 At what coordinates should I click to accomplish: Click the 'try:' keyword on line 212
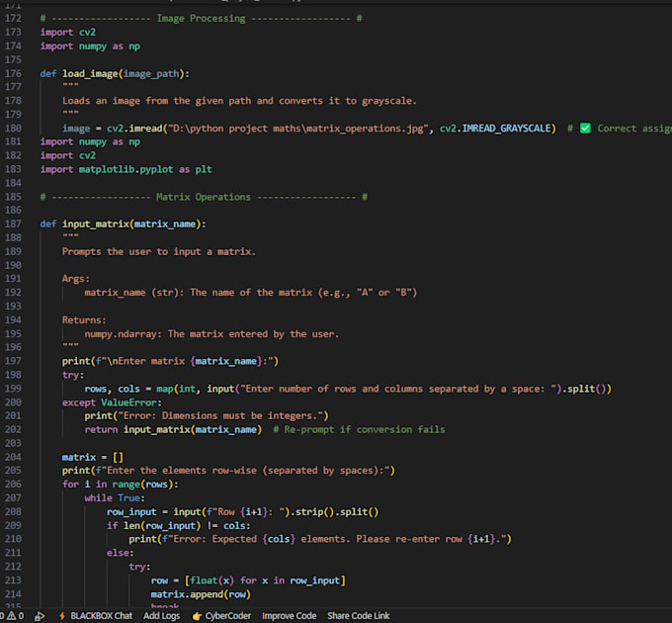139,567
